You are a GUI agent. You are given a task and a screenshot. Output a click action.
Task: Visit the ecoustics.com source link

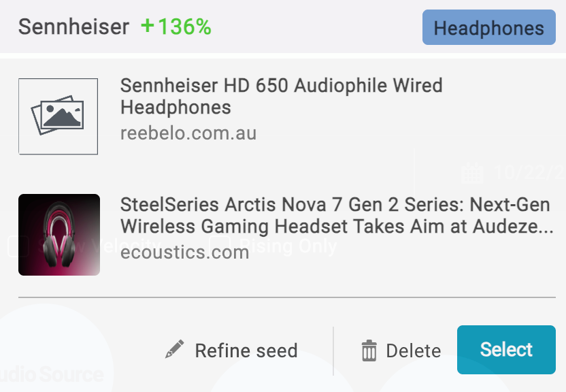184,252
